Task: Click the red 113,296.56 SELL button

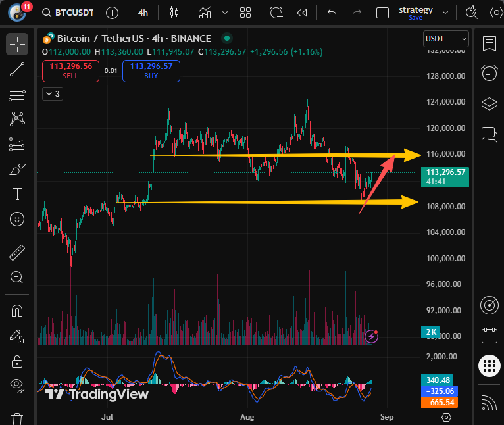Action: click(70, 71)
